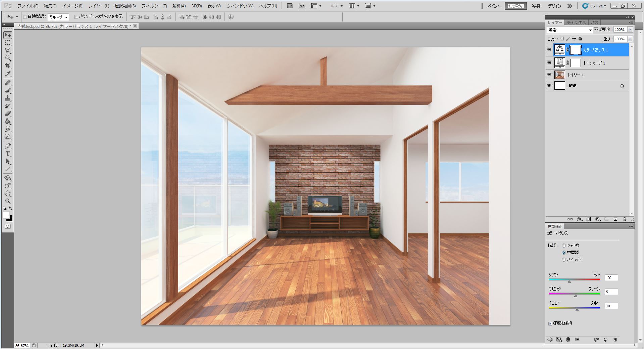Screen dimensions: 644x349
Task: Open the CS Live button
Action: coord(594,6)
